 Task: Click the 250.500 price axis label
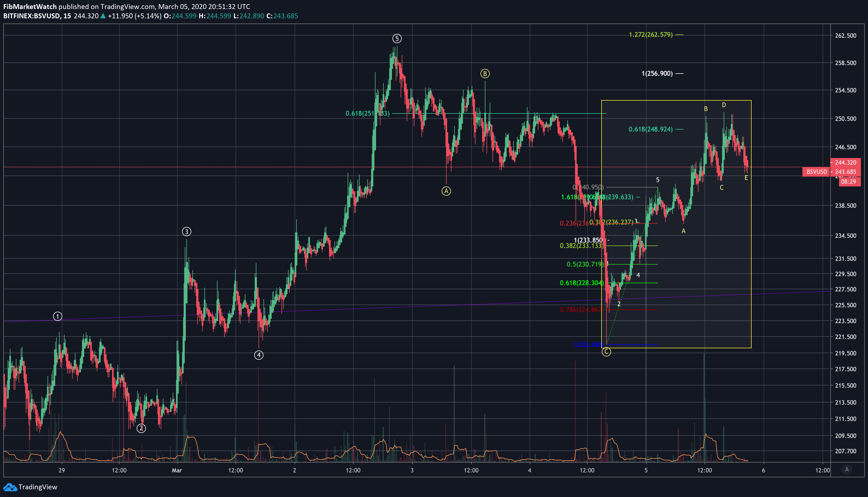(x=846, y=119)
